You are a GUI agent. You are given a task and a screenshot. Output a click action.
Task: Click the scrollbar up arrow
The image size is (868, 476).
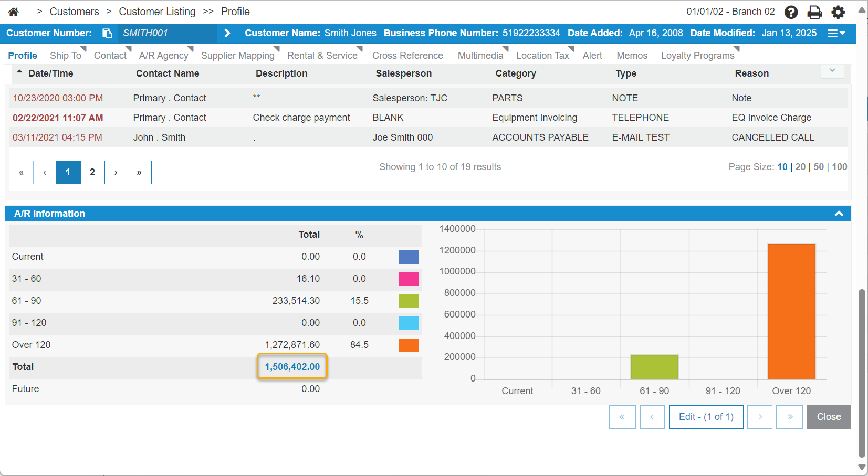coord(862,10)
